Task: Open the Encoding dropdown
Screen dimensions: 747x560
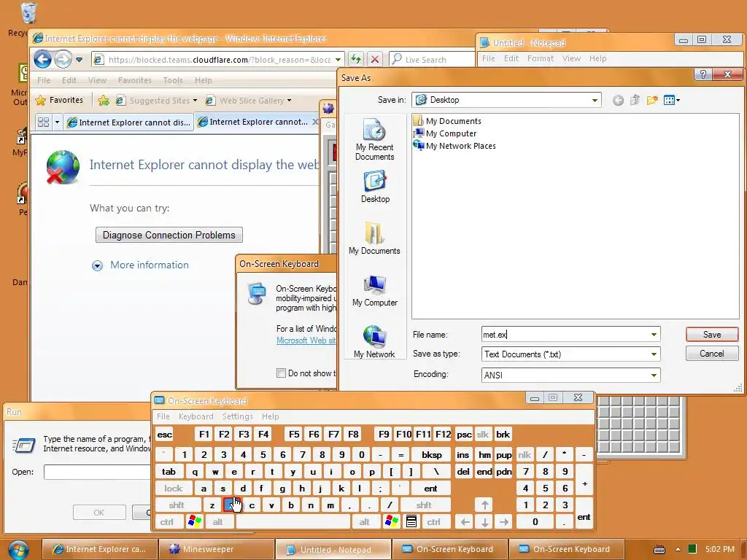Action: tap(654, 376)
